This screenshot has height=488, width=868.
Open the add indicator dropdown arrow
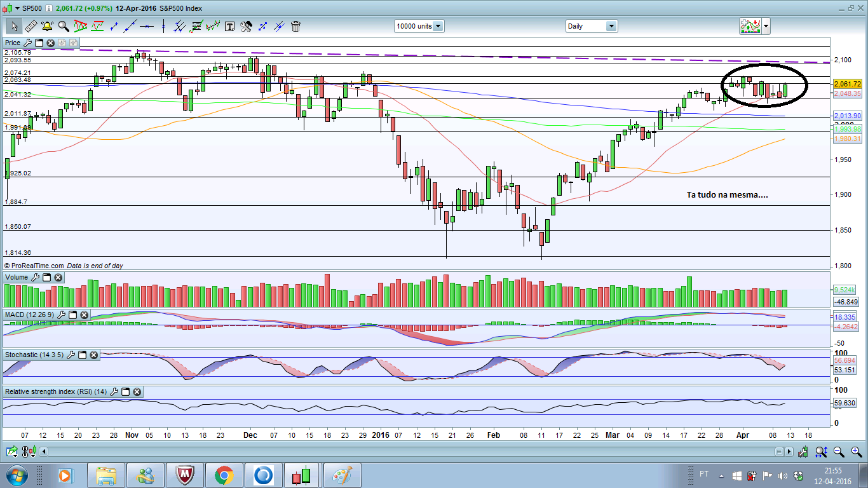tap(766, 26)
